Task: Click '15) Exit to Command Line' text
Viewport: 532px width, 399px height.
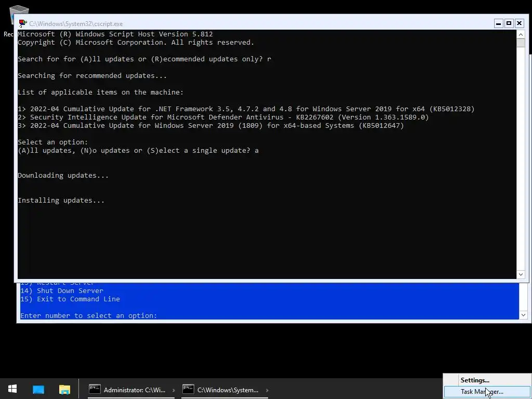Action: point(70,299)
